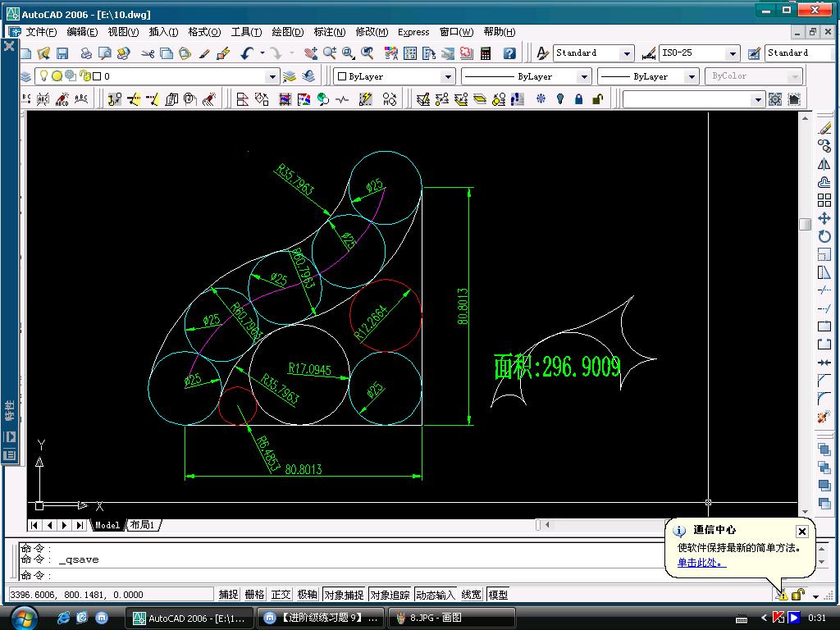Screen dimensions: 840x630
Task: Open the 8.JPG - 画图 taskbar button
Action: click(452, 618)
